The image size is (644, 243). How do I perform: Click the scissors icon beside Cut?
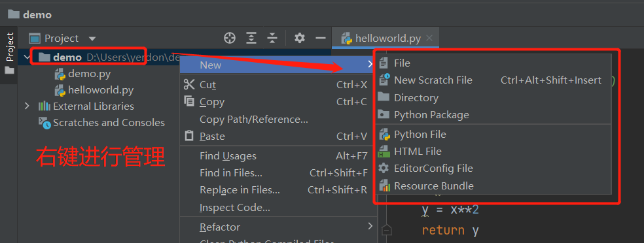pos(189,84)
